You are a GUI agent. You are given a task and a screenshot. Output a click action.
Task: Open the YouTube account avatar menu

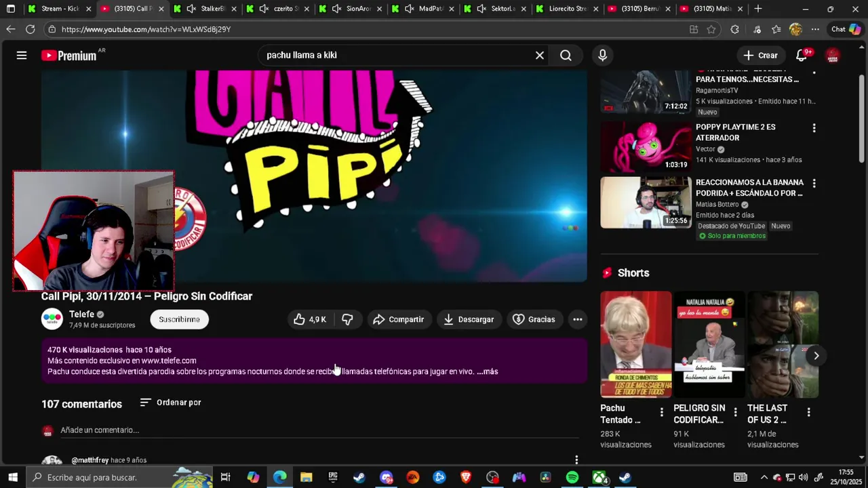[x=833, y=56]
